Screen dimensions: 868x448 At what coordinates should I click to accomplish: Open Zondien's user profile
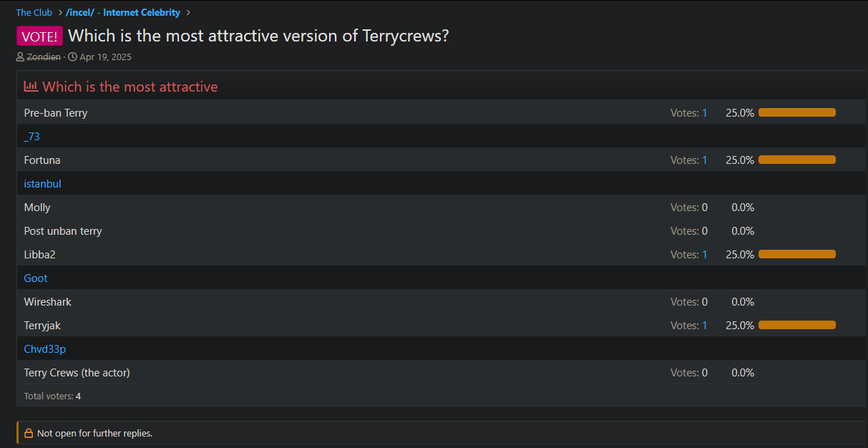[44, 57]
